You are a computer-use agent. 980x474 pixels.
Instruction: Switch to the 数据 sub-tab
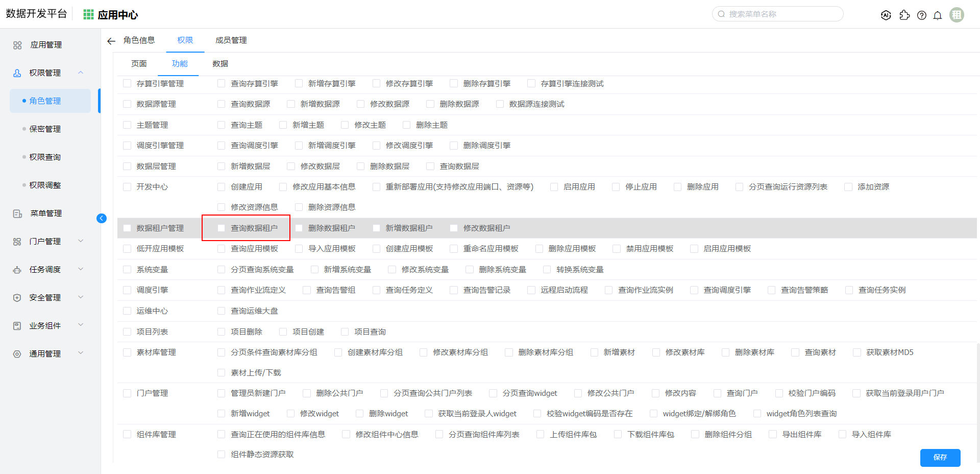pos(220,64)
